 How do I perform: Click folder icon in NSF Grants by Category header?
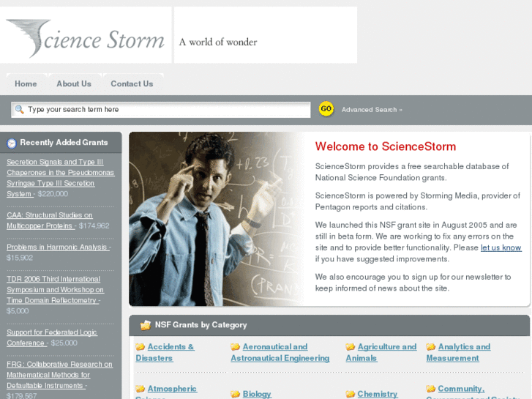pyautogui.click(x=146, y=325)
